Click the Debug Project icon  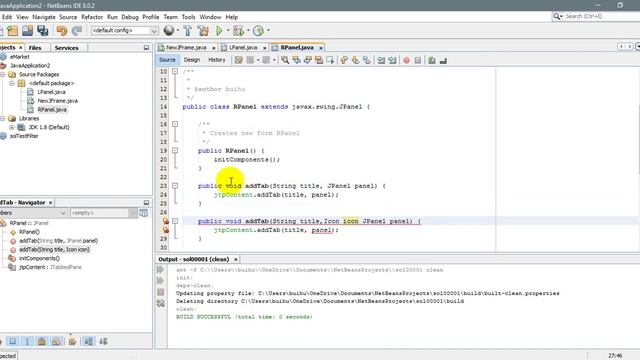[238, 31]
